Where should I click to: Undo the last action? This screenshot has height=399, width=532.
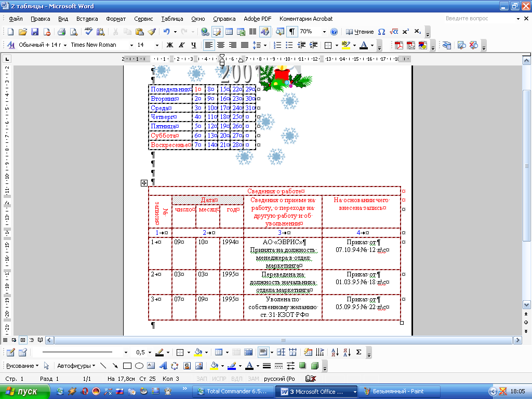pyautogui.click(x=167, y=32)
